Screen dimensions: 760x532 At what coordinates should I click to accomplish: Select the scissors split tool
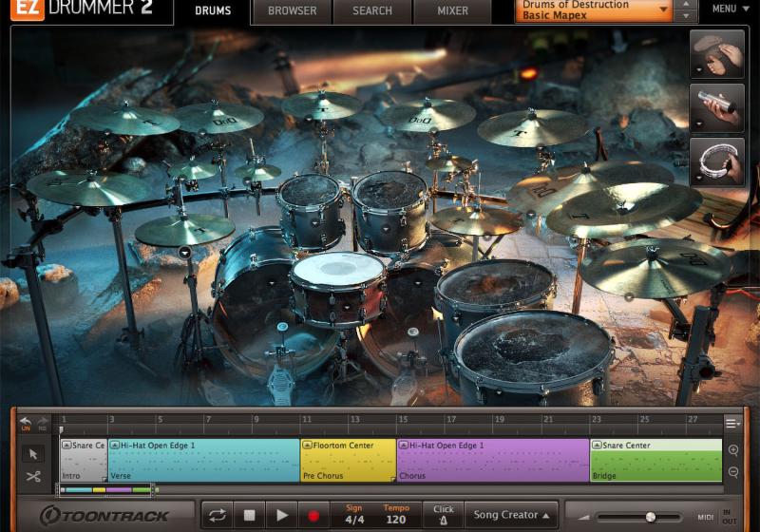(x=33, y=476)
